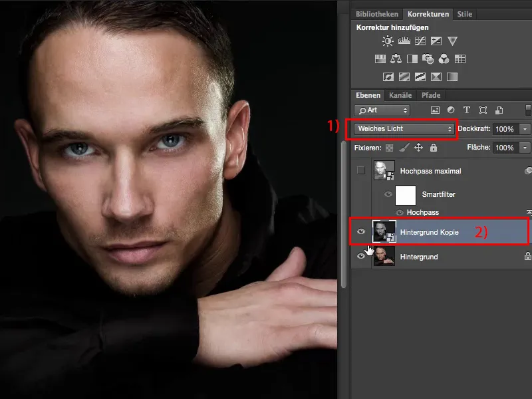Switch to the Bibliotheken tab
532x399 pixels.
click(377, 14)
